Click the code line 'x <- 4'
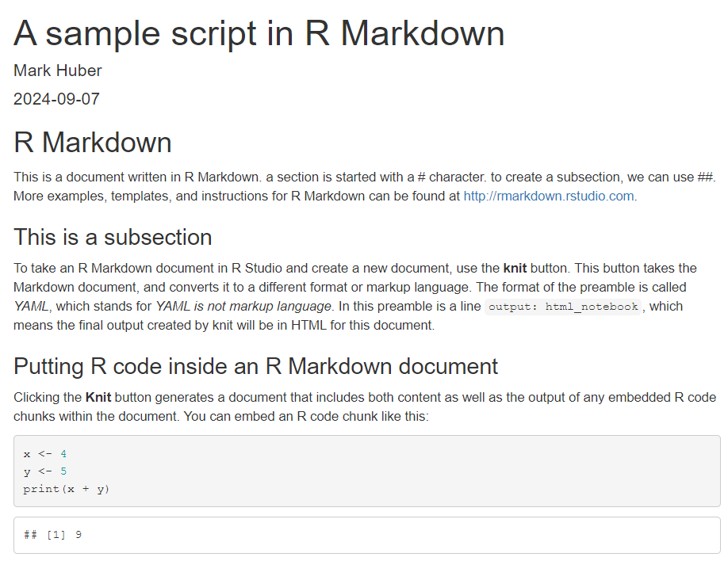The image size is (728, 561). [x=45, y=454]
